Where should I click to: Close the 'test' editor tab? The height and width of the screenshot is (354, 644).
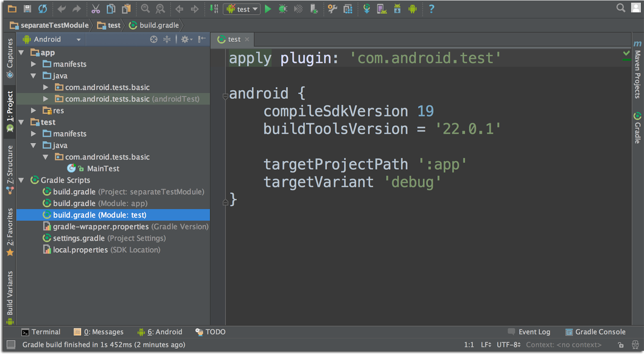247,39
